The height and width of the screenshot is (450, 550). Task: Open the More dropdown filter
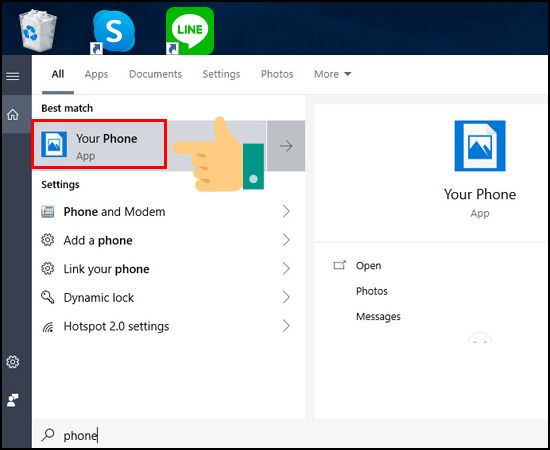click(x=333, y=74)
